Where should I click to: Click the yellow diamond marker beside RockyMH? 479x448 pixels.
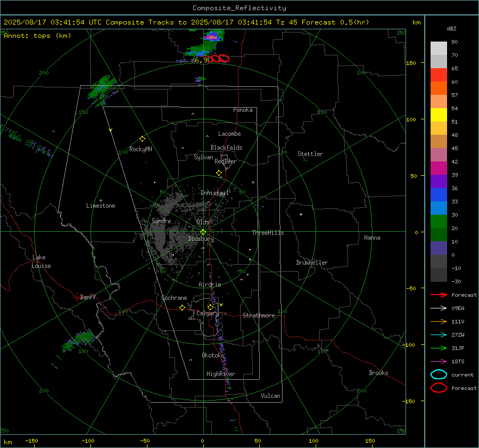(142, 139)
